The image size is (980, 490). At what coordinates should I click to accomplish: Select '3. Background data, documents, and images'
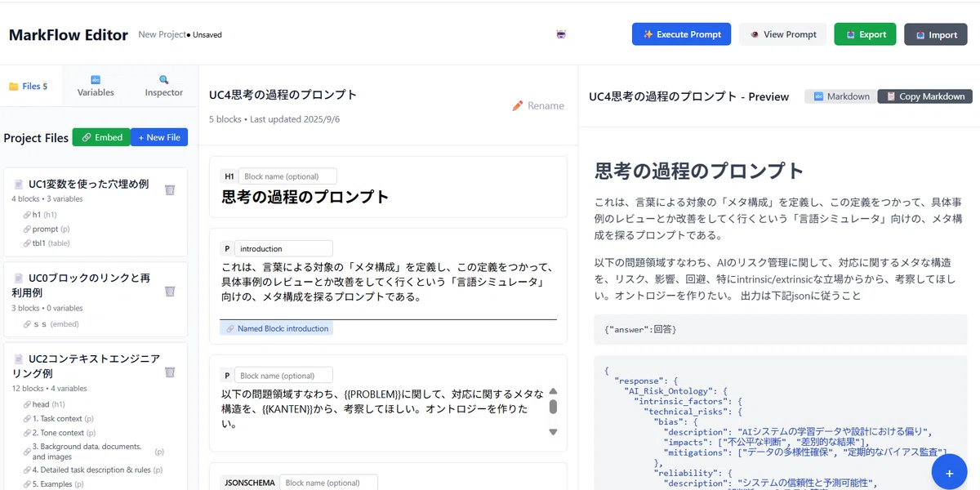(93, 452)
